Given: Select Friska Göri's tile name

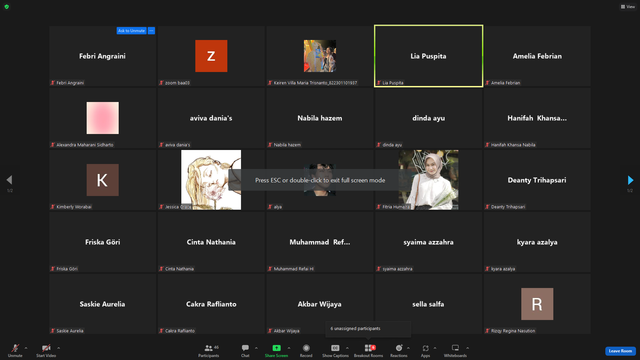Looking at the screenshot, I should coord(102,242).
